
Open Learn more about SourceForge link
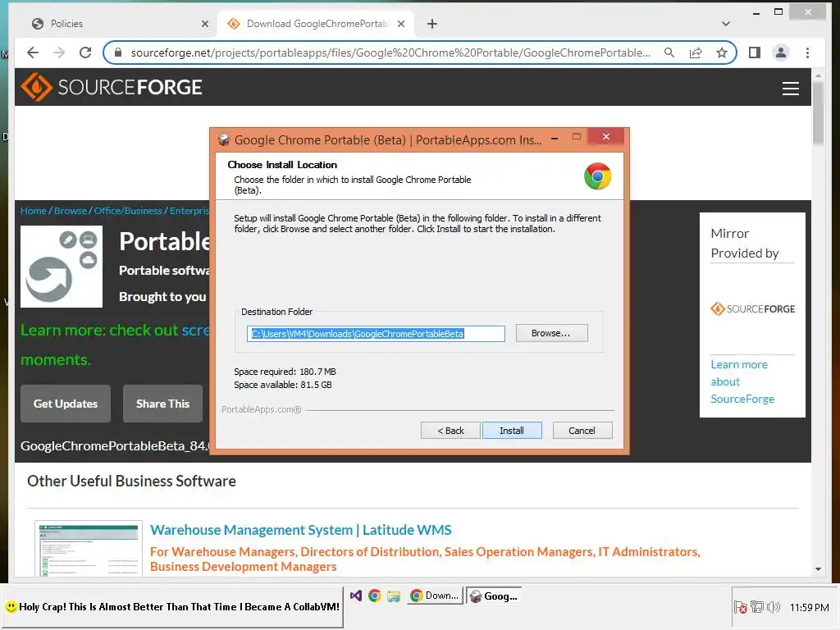pos(742,381)
